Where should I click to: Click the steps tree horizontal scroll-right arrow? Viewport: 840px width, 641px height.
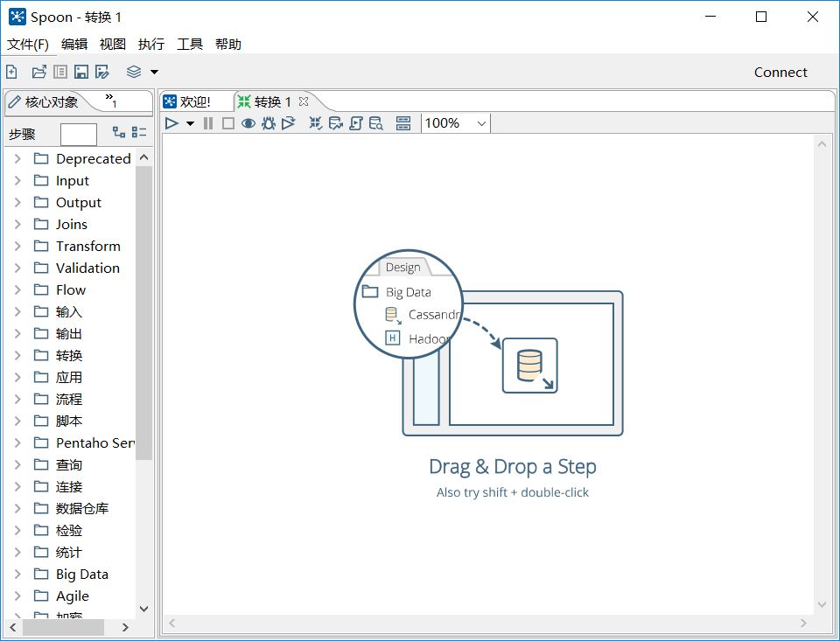[125, 627]
